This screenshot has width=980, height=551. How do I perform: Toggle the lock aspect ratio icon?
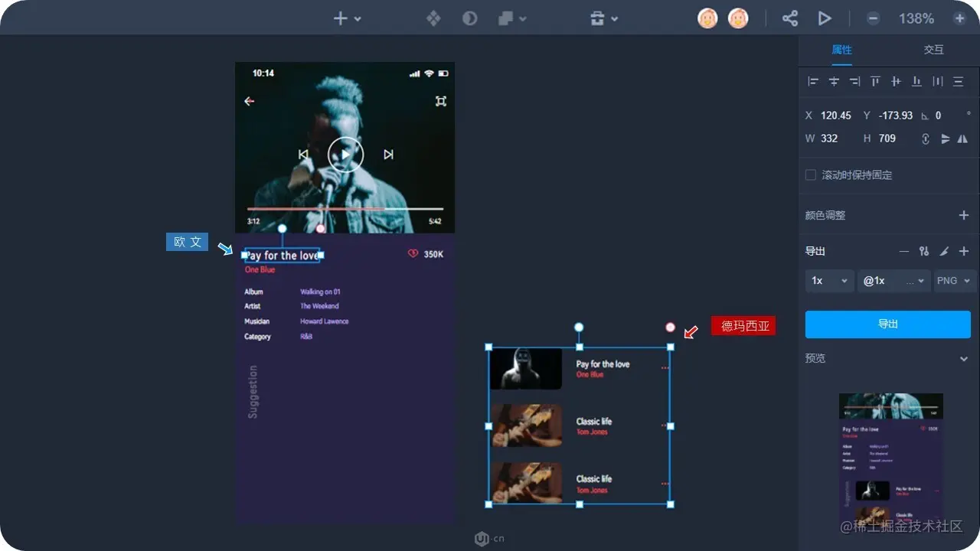925,139
